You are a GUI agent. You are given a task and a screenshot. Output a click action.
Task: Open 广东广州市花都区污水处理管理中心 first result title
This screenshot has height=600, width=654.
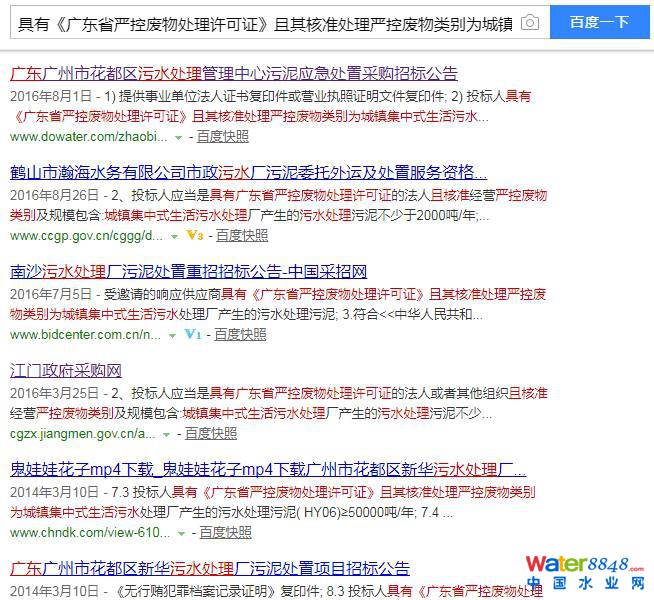(234, 73)
